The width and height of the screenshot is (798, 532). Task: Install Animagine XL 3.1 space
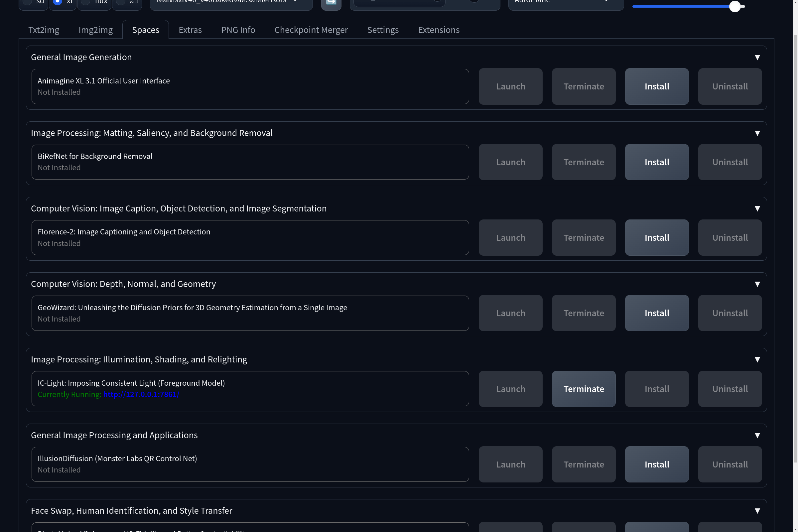click(656, 86)
